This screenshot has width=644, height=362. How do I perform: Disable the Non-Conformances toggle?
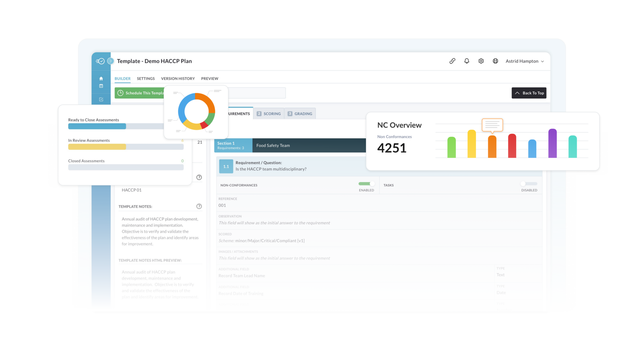(x=366, y=184)
